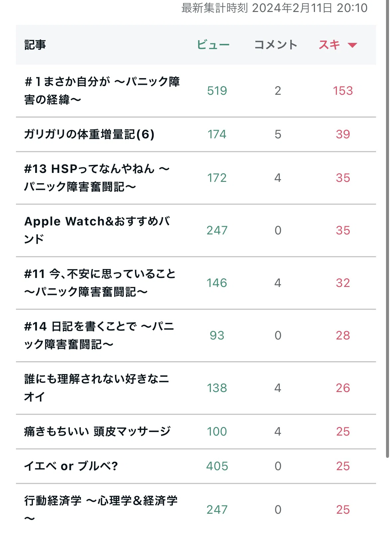Viewport: 392px width, 535px height.
Task: Open #13 HSPってなんやねん article
Action: click(x=97, y=178)
